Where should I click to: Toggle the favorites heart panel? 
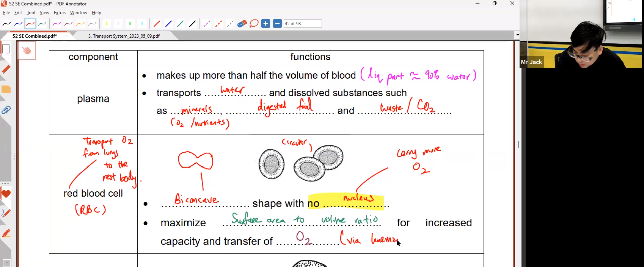point(6,194)
